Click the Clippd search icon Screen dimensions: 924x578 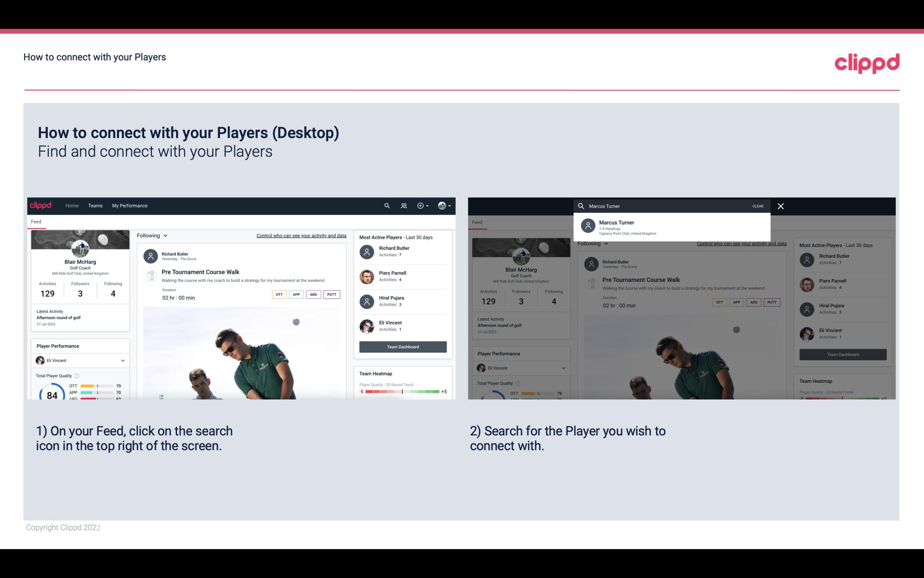[x=387, y=205]
